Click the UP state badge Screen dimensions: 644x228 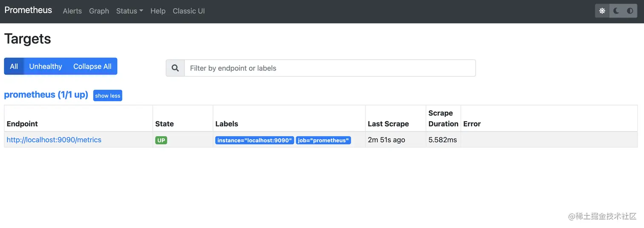point(161,140)
